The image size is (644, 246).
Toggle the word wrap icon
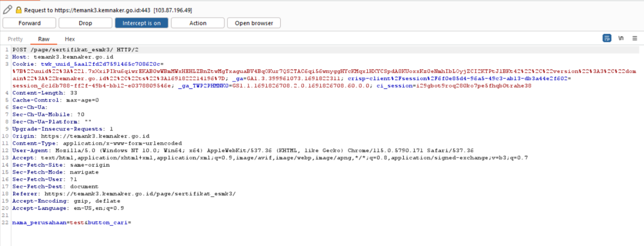[x=607, y=38]
